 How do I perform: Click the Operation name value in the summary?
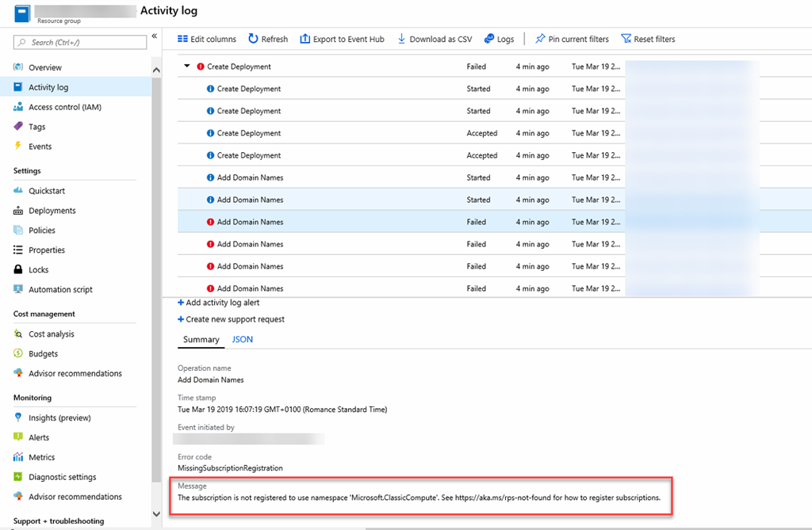pyautogui.click(x=211, y=380)
